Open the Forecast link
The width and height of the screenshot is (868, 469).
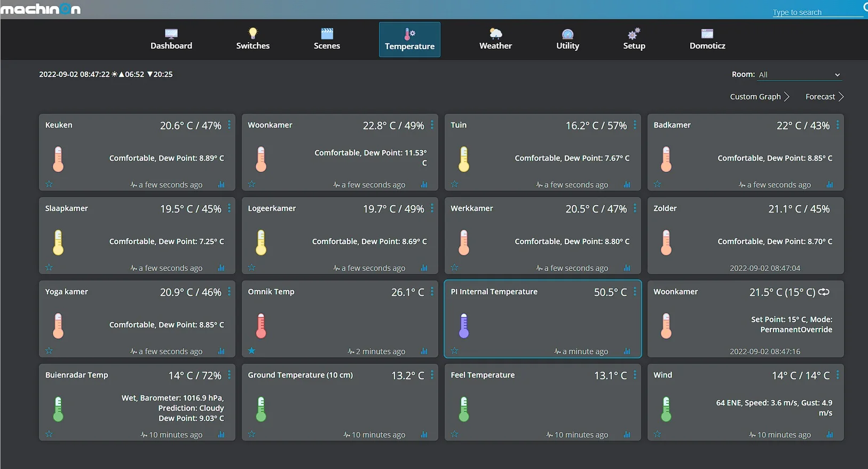(825, 97)
